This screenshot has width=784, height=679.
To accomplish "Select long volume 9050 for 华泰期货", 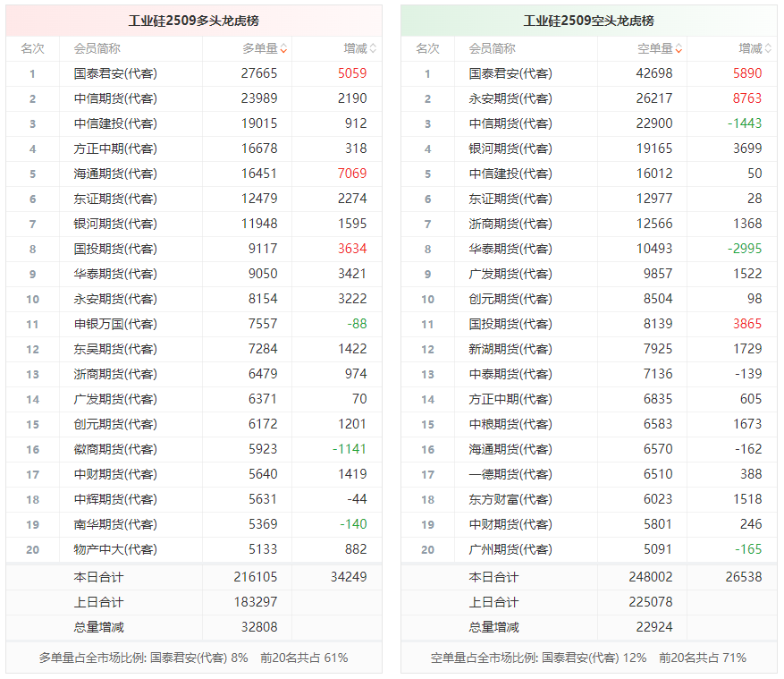I will (263, 274).
